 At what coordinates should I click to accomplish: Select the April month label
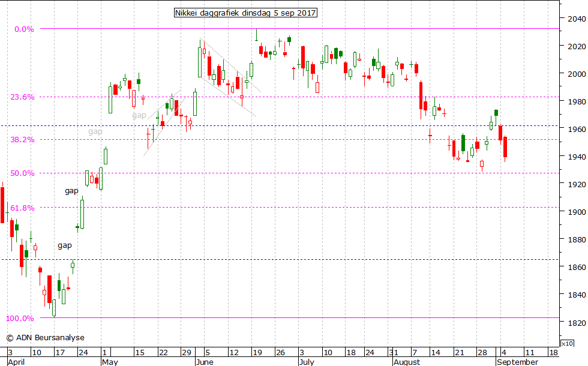(16, 362)
